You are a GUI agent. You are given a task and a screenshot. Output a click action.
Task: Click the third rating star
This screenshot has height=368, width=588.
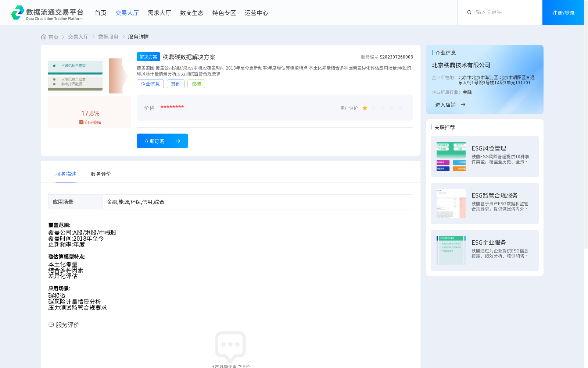[383, 108]
